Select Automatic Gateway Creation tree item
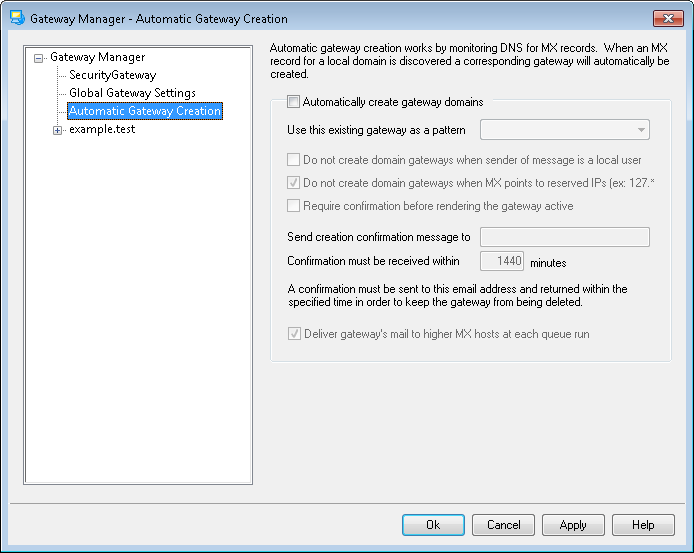The height and width of the screenshot is (553, 694). [144, 111]
